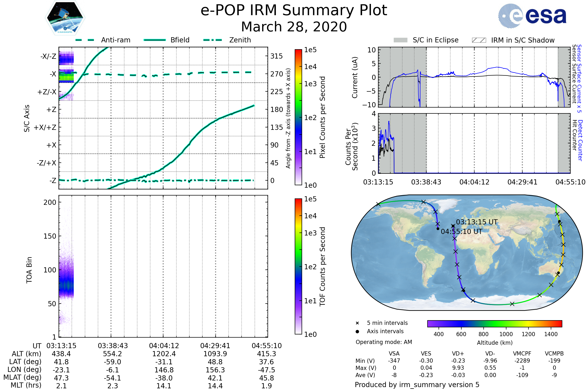Click the Zenith dash-dot legend line
Viewport: 588px width, 392px height.
[213, 40]
